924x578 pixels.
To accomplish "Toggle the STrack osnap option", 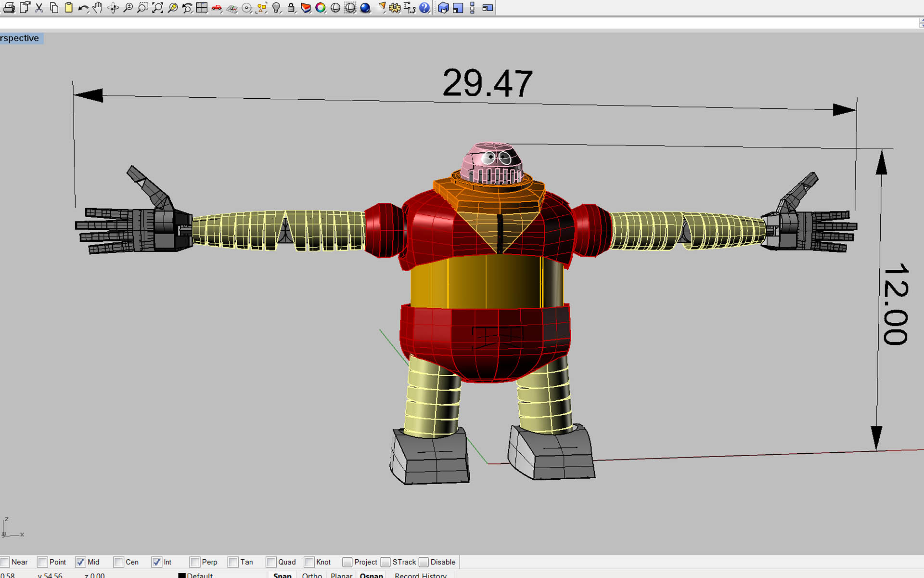I will pos(385,562).
